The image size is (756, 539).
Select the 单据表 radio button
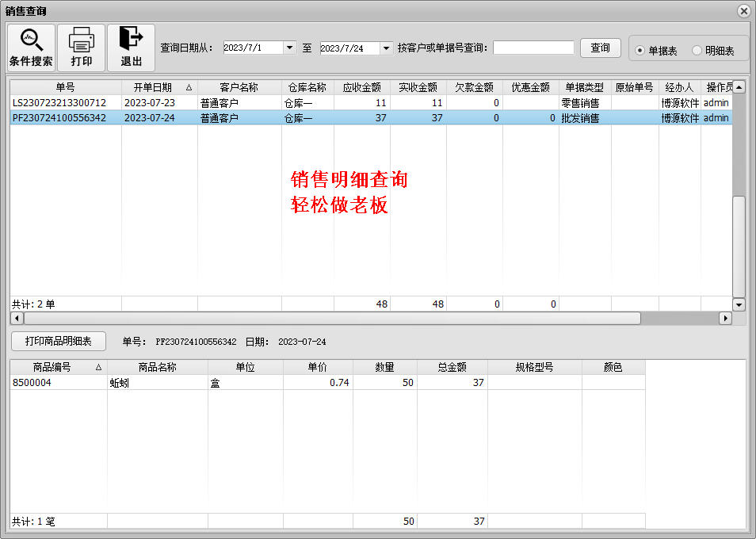point(640,51)
